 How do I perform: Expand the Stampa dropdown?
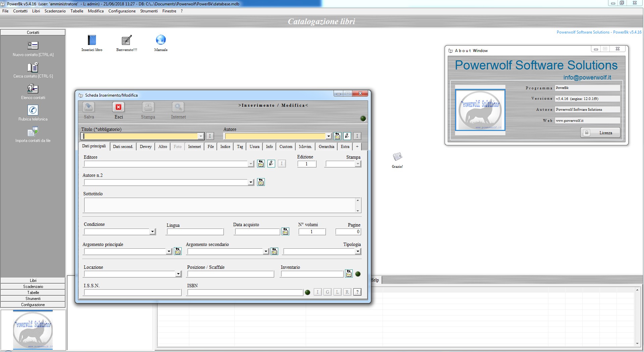click(358, 164)
